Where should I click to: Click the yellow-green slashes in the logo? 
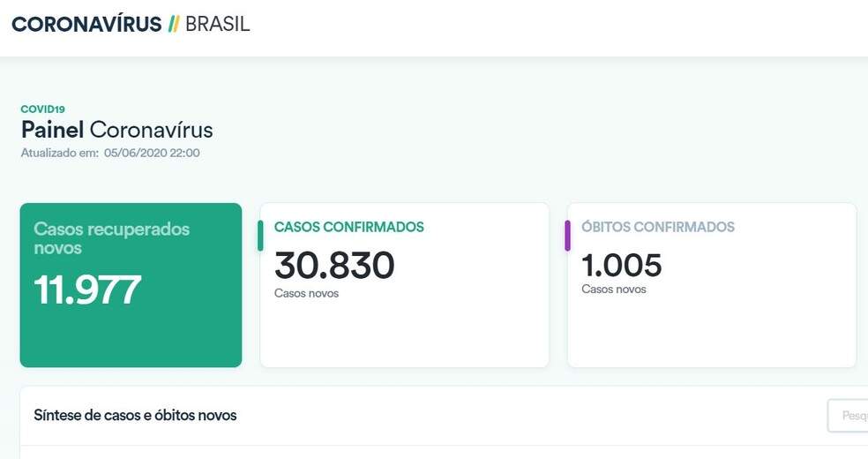click(x=173, y=24)
